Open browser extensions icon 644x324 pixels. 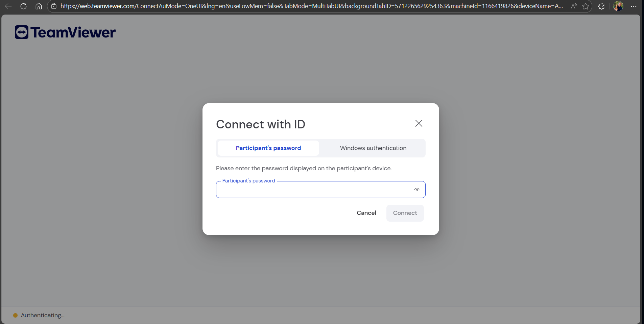pyautogui.click(x=601, y=6)
